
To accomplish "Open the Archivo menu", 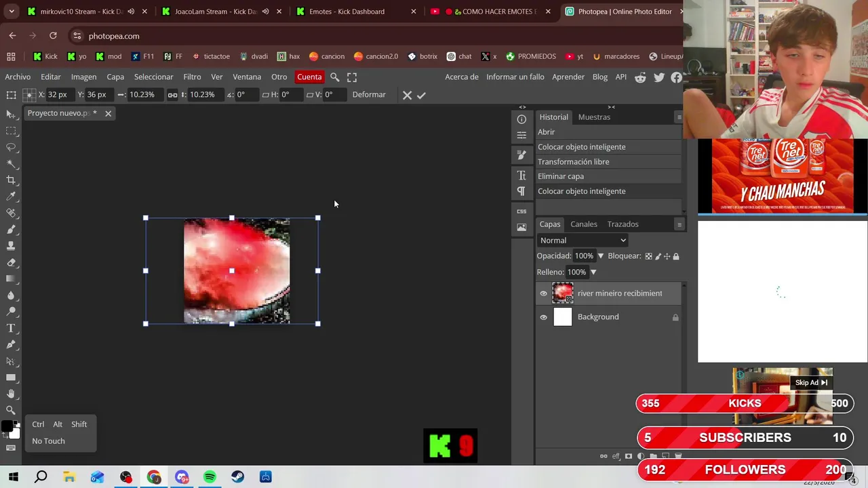I will coord(18,77).
